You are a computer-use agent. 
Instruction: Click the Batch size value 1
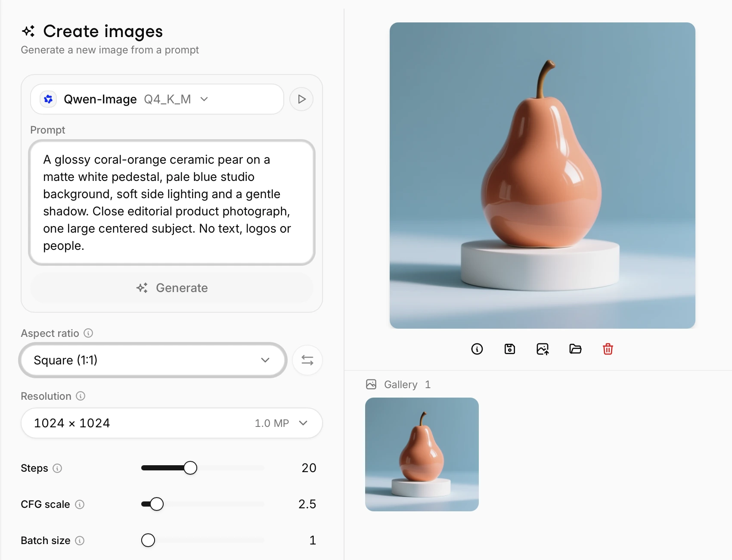pyautogui.click(x=313, y=540)
